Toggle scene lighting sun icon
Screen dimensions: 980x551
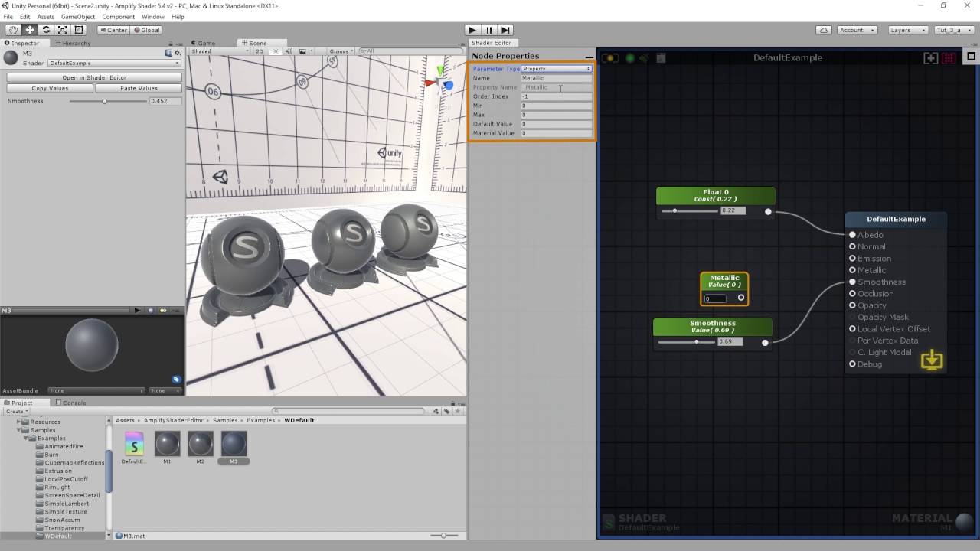276,51
